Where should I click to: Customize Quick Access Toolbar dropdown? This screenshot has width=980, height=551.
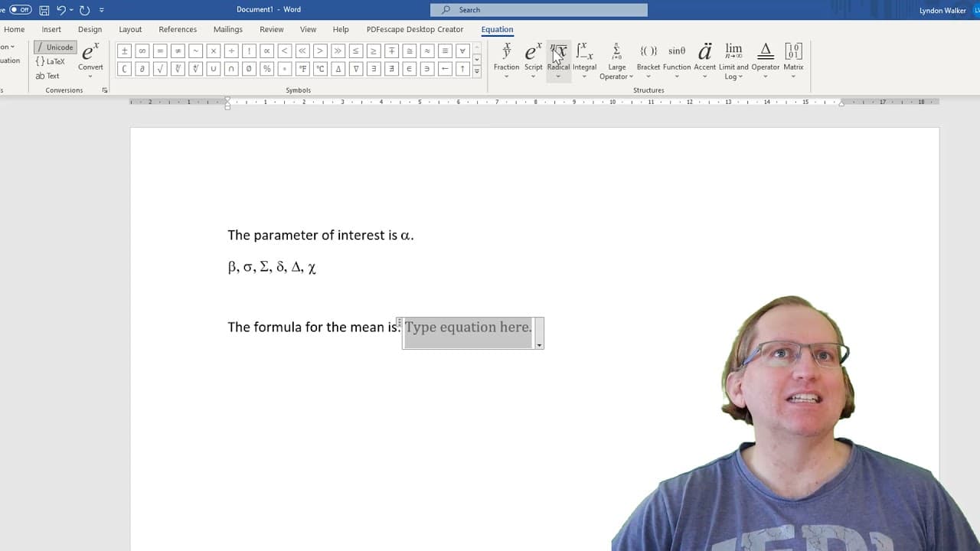click(x=101, y=10)
